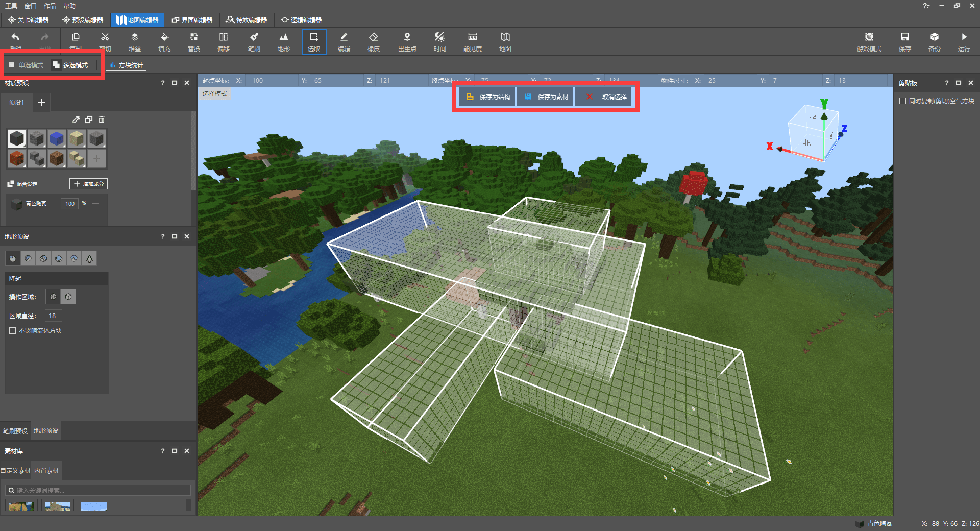Switch to 界面编辑器 tab
The height and width of the screenshot is (531, 980).
pyautogui.click(x=192, y=20)
